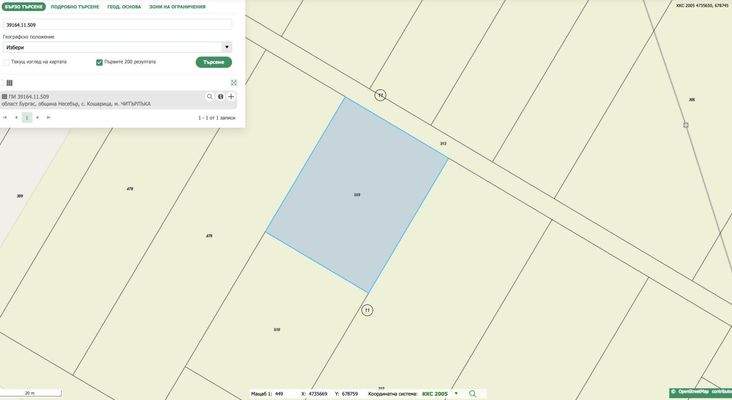The height and width of the screenshot is (400, 732).
Task: Go to the last results page
Action: (48, 118)
